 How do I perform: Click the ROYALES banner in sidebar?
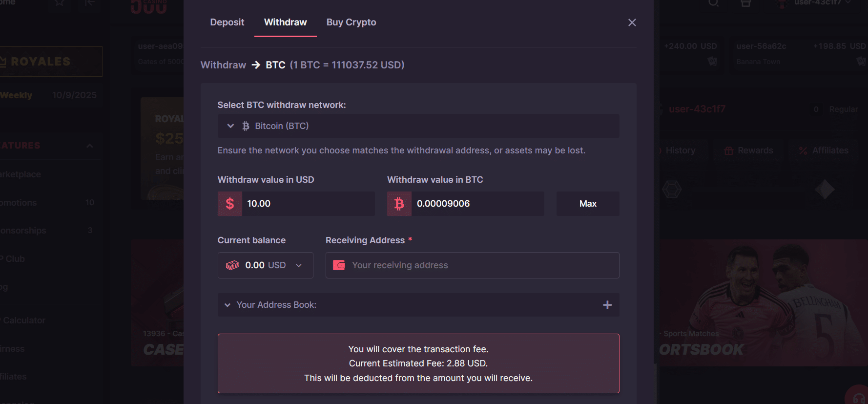pos(51,62)
